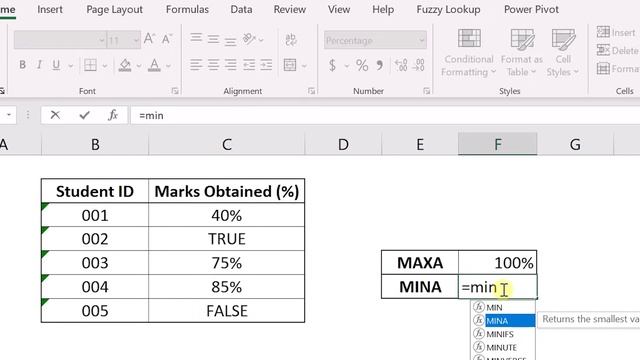This screenshot has height=360, width=640.
Task: Open the View tab
Action: coord(339,9)
